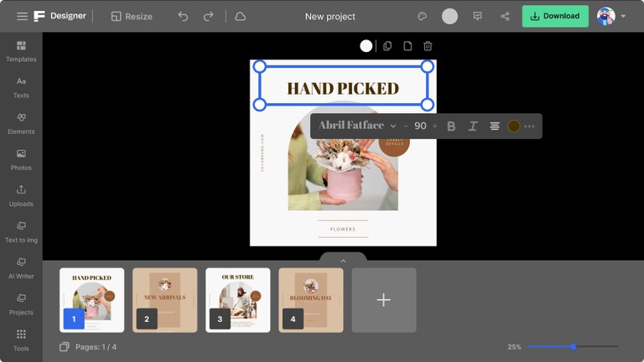This screenshot has width=644, height=362.
Task: Open the comments icon in header
Action: [x=477, y=16]
